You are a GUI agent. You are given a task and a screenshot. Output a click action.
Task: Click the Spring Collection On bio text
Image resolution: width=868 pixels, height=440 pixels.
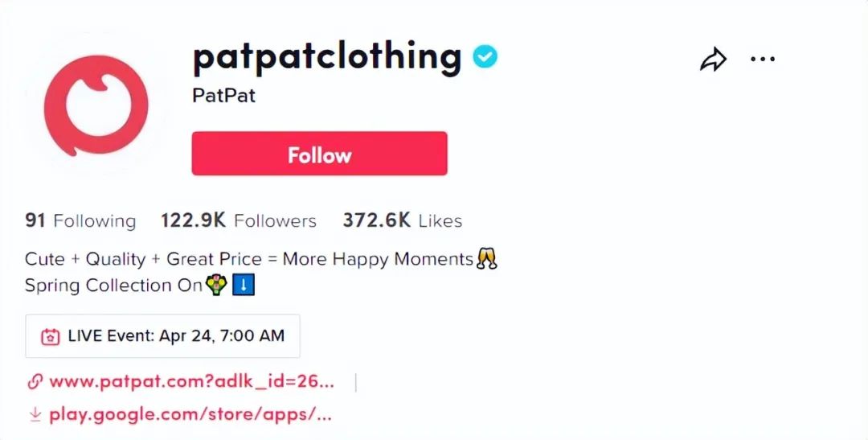point(113,286)
